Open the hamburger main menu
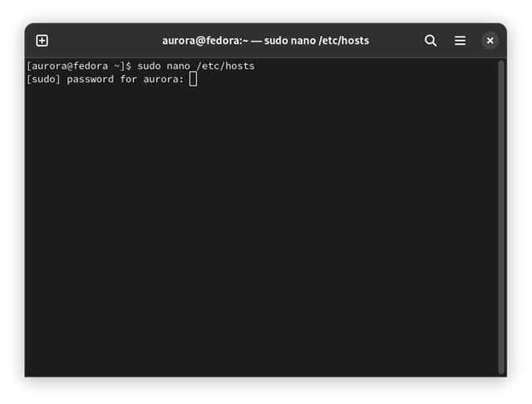This screenshot has width=532, height=404. tap(460, 40)
